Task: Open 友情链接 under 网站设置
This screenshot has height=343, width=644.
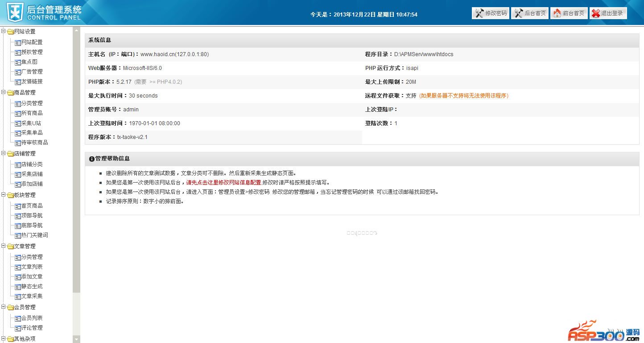Action: coord(32,82)
